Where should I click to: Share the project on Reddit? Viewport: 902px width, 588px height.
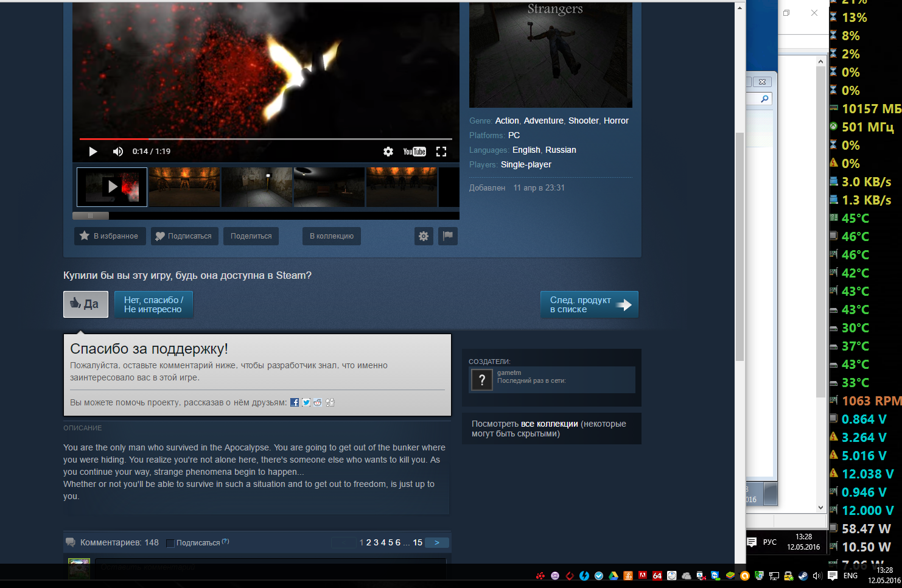[x=318, y=402]
